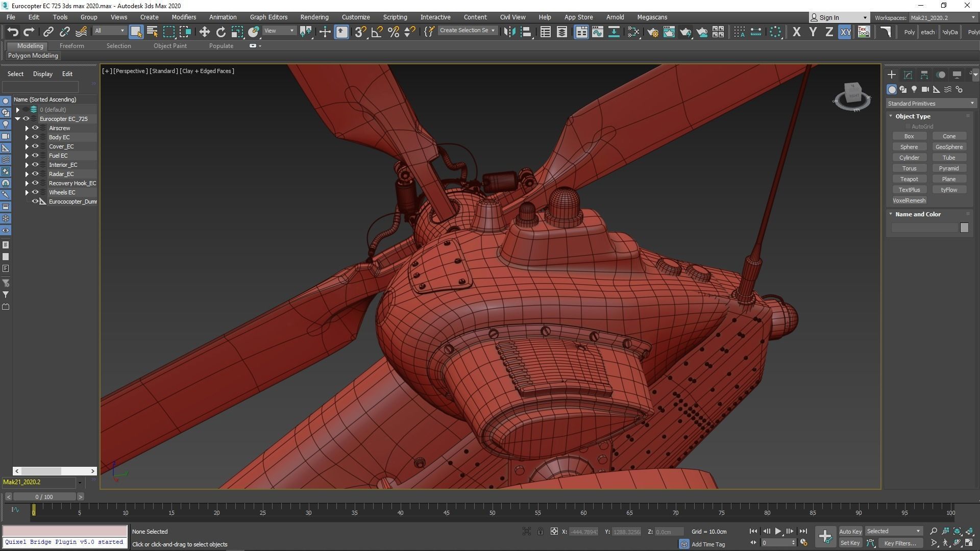The image size is (980, 551).
Task: Create a Teapot primitive
Action: 909,179
